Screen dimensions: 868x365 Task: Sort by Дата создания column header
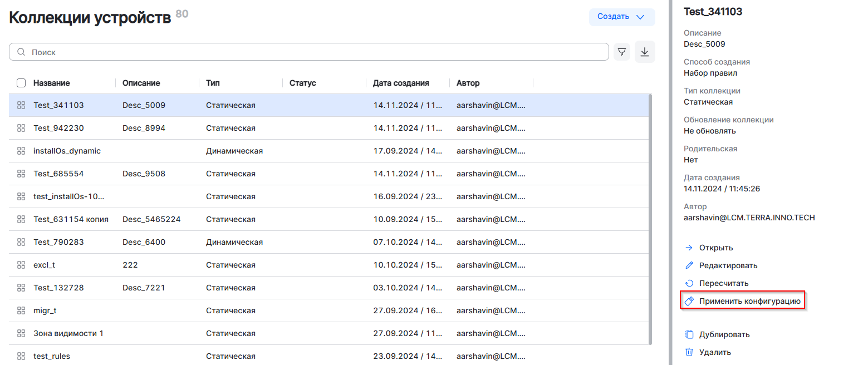click(x=401, y=83)
